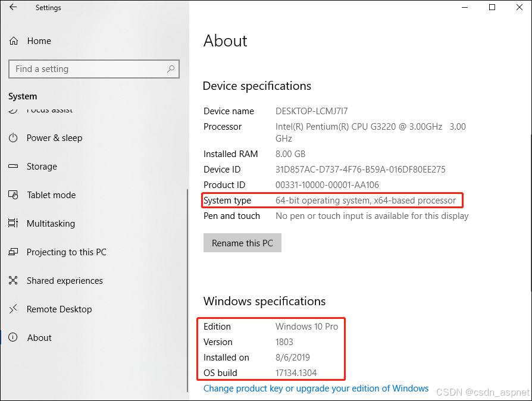The width and height of the screenshot is (532, 401).
Task: Click the Multitasking icon
Action: coord(13,223)
